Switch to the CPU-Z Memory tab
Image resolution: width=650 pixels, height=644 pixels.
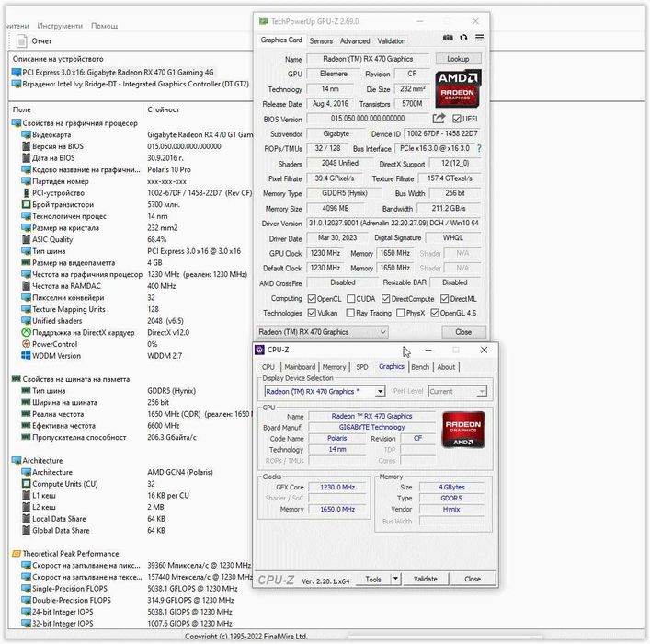334,367
